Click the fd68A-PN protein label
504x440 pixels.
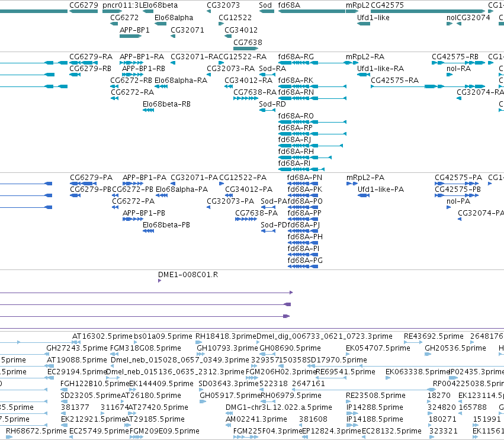305,178
